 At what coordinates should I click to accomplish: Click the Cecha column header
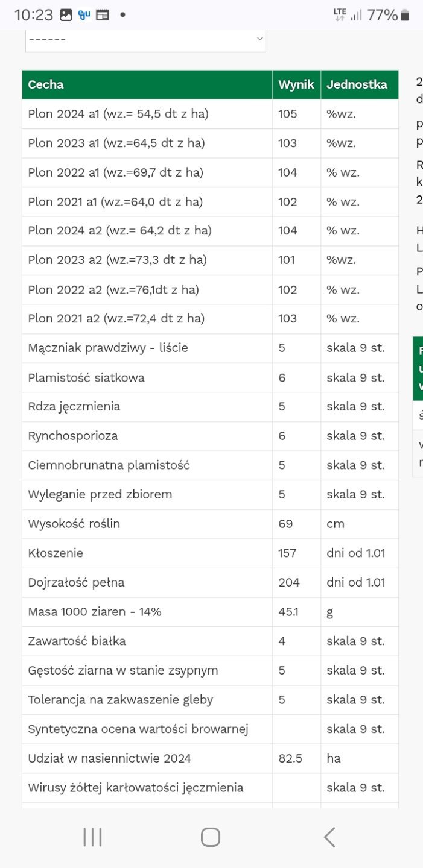(46, 84)
